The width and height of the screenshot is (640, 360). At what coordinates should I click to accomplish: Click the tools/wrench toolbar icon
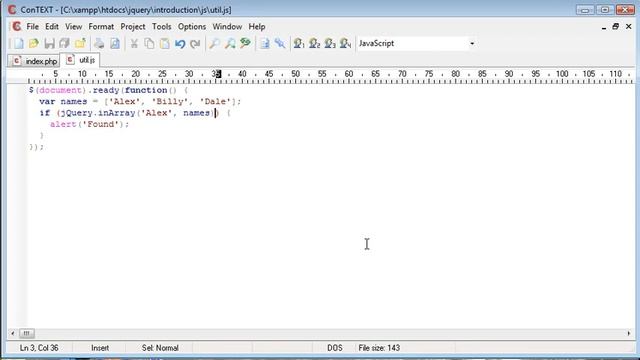pyautogui.click(x=280, y=43)
